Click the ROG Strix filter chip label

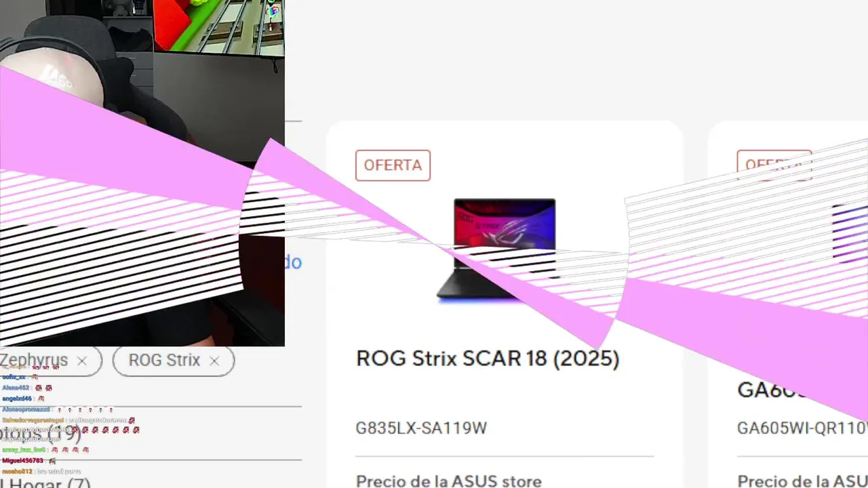[164, 361]
